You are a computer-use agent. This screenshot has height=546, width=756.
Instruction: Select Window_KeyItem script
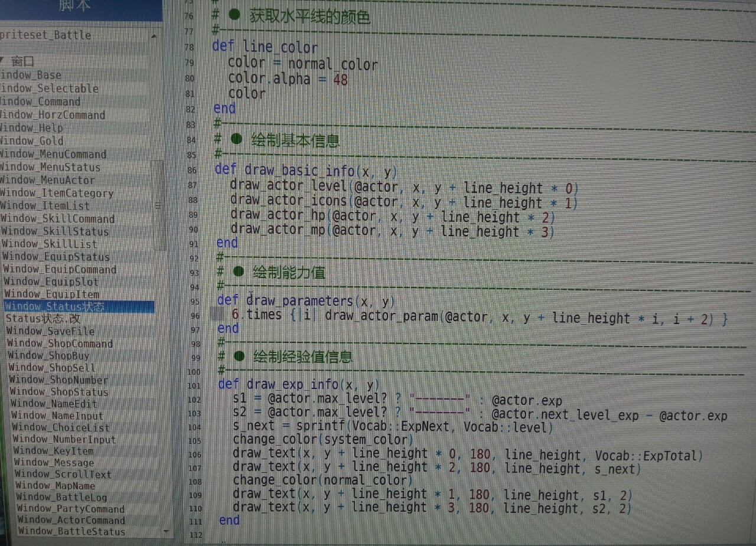54,451
